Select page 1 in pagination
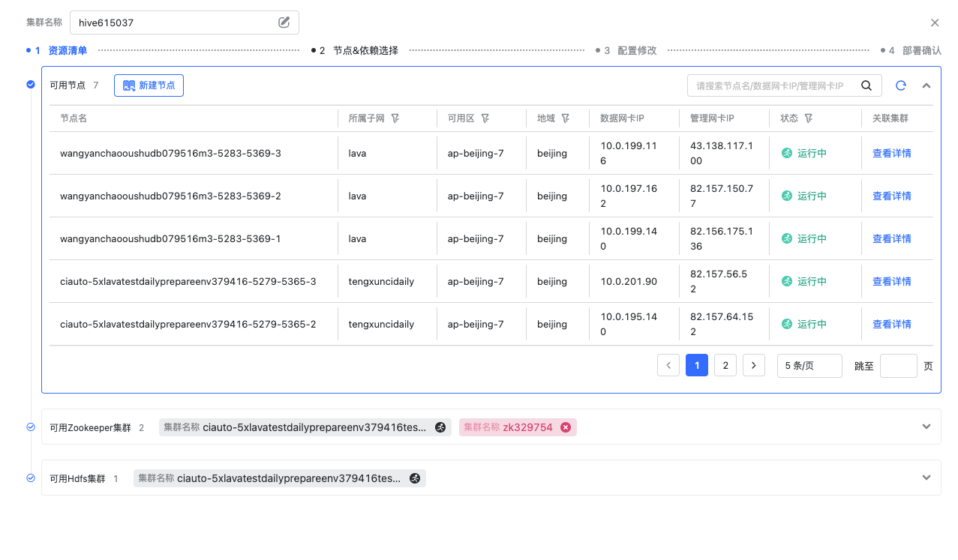Viewport: 958px width, 560px height. click(697, 365)
